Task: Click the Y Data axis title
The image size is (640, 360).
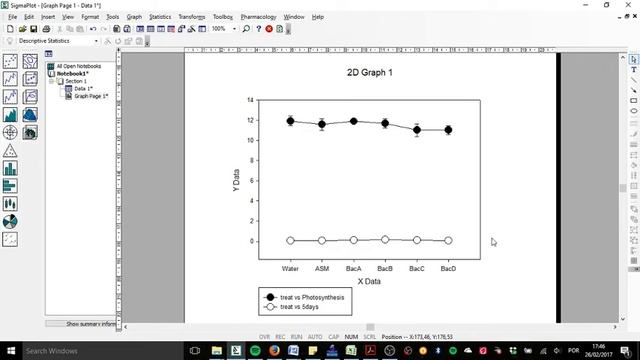Action: 236,180
